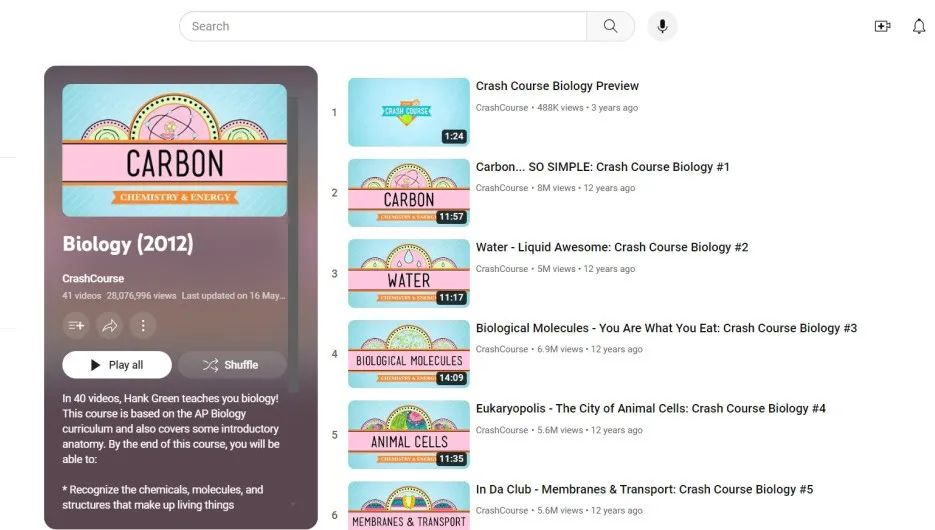Activate voice search microphone
The height and width of the screenshot is (530, 935).
tap(662, 26)
